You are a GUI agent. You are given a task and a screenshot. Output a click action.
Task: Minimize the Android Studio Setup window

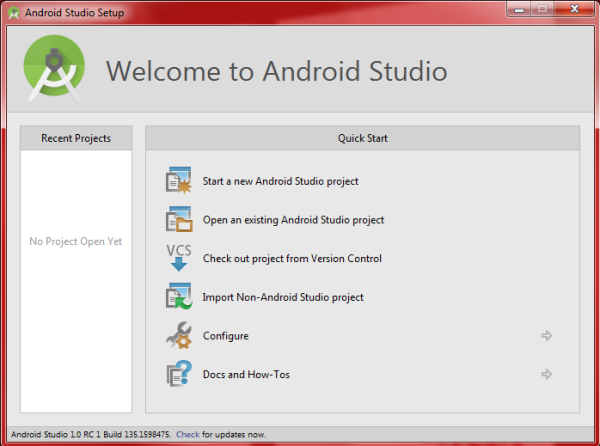coord(519,9)
